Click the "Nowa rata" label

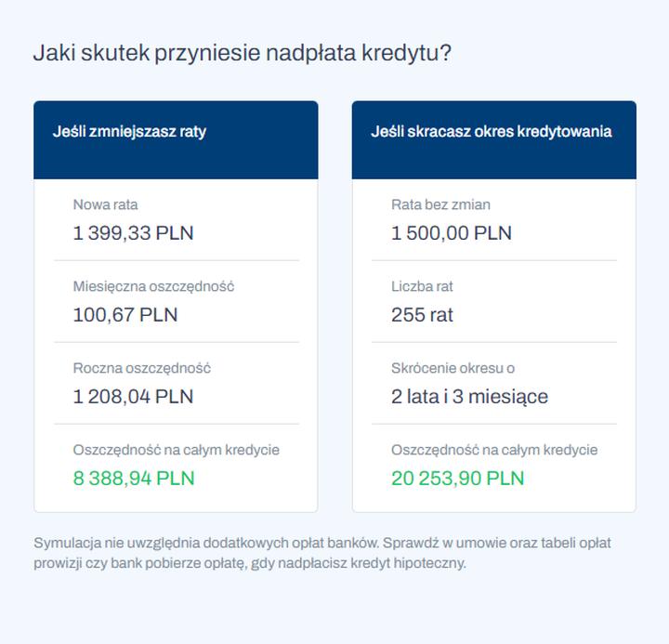tap(105, 204)
